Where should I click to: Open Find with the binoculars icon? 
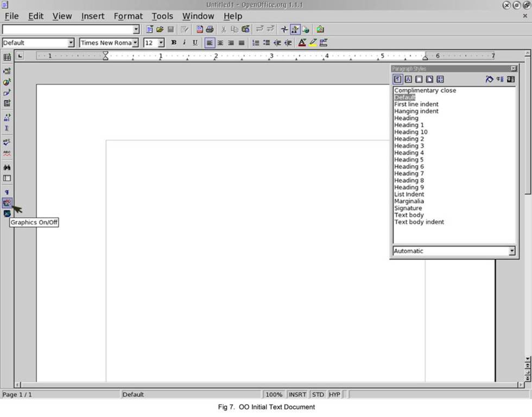[x=7, y=167]
